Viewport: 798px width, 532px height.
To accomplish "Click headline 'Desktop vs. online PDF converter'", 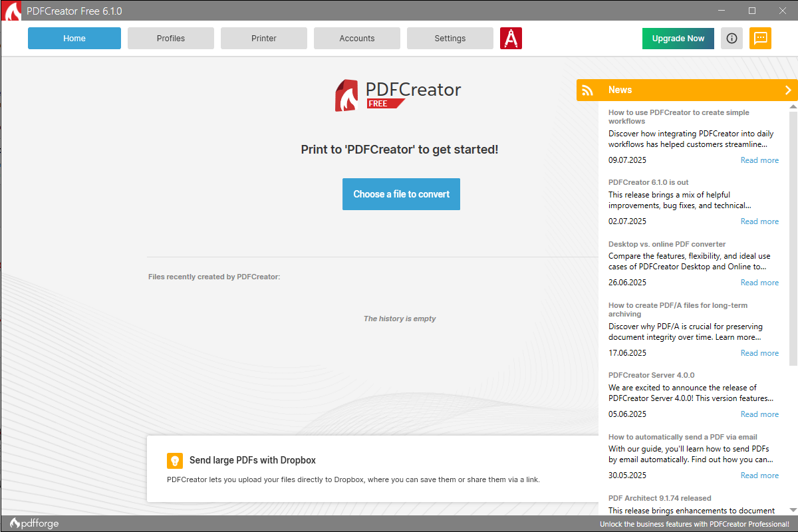I will [x=667, y=244].
